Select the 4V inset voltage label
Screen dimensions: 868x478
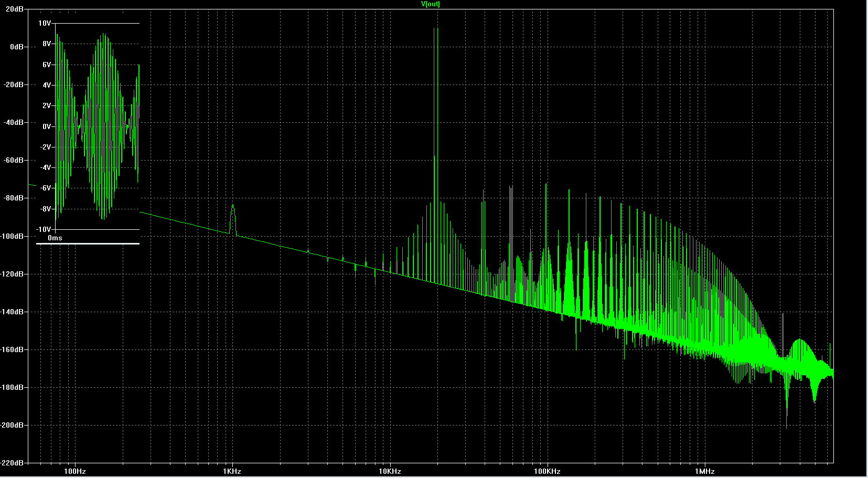click(x=47, y=85)
